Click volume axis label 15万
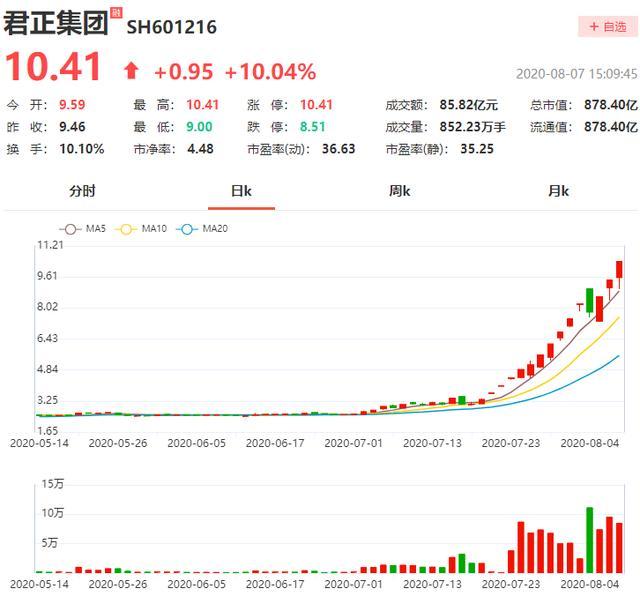640x611 pixels. pos(53,484)
